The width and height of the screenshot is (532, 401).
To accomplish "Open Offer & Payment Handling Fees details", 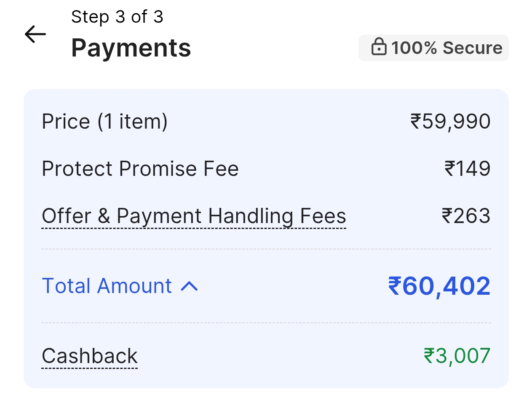I will 194,217.
